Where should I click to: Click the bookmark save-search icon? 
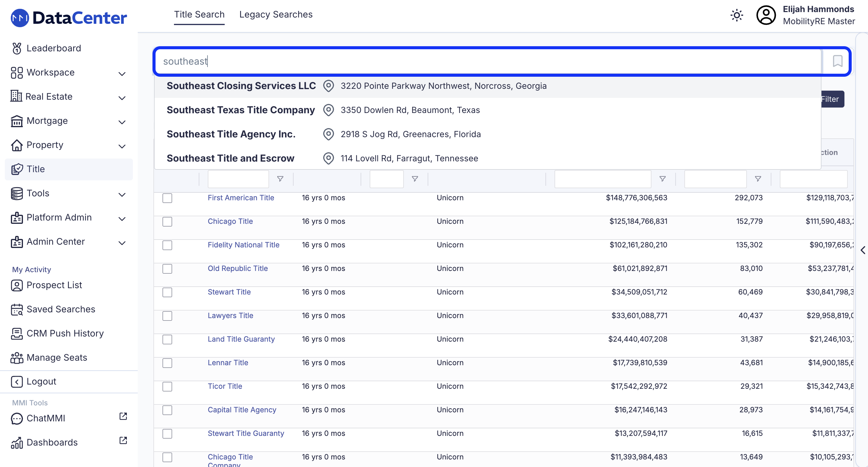click(838, 61)
